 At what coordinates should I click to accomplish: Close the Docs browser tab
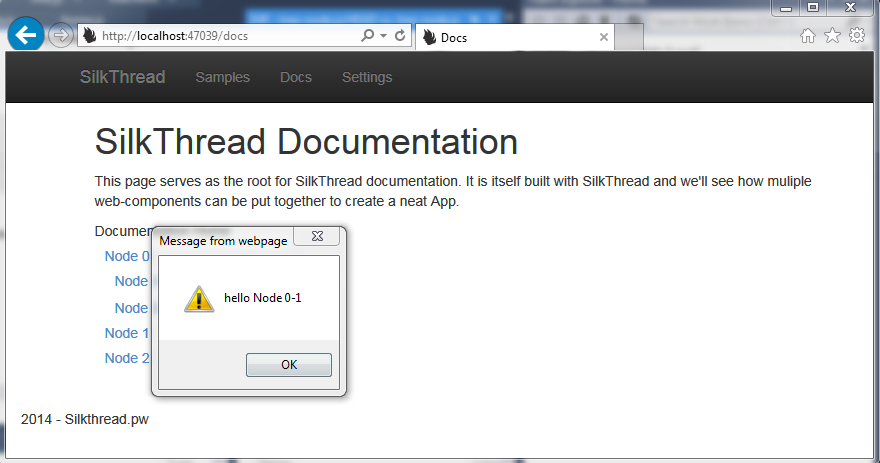(x=603, y=38)
